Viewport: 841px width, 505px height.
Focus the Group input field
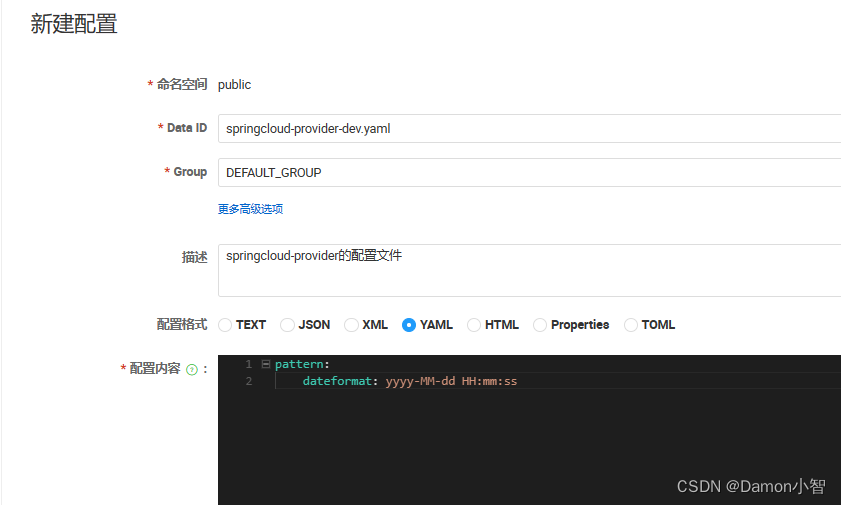pos(528,172)
